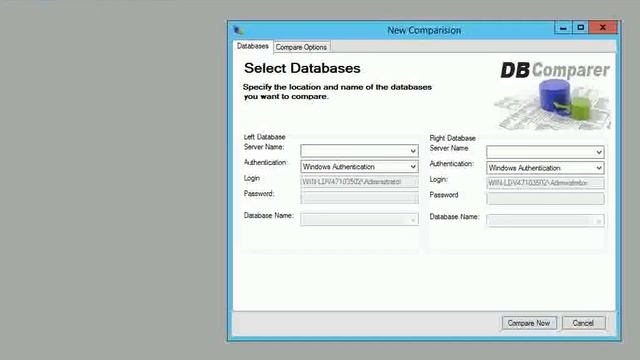Select the Databases tab

point(253,46)
